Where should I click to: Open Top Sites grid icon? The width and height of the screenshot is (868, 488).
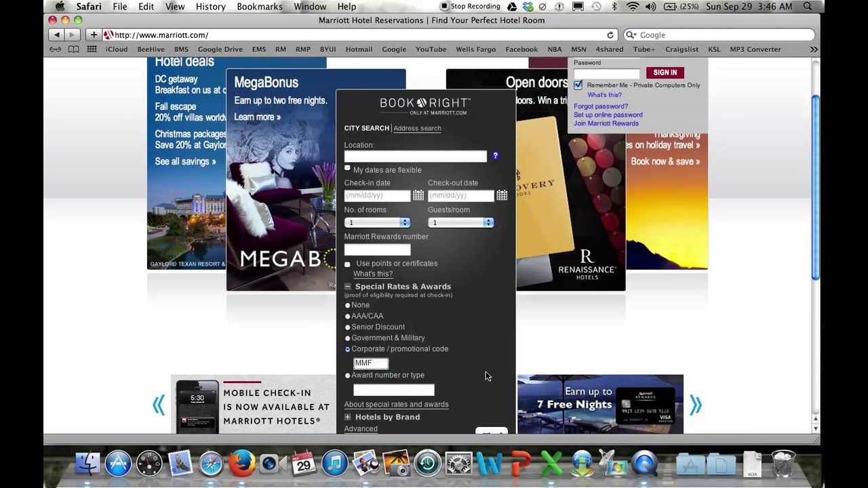92,49
